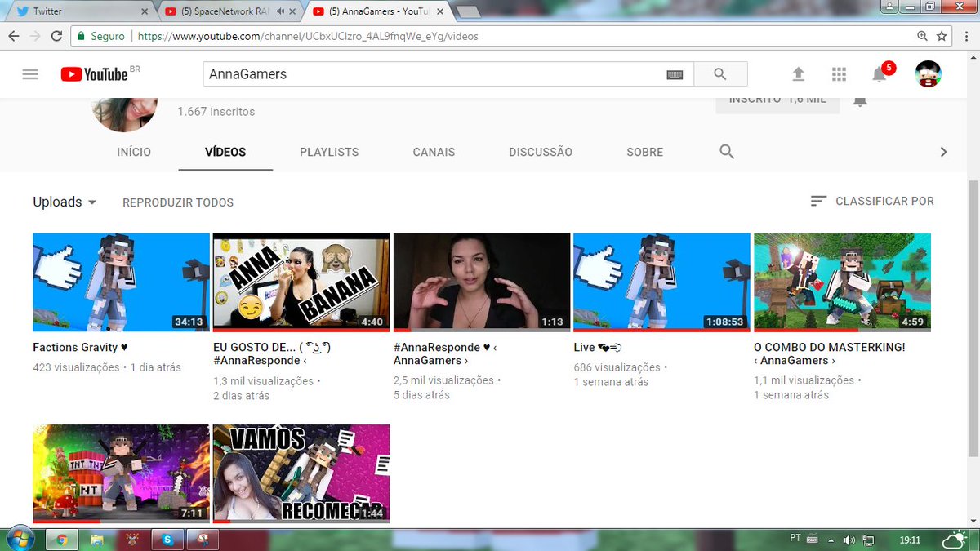Click REPRODUZIR TODOS to play all

point(178,202)
